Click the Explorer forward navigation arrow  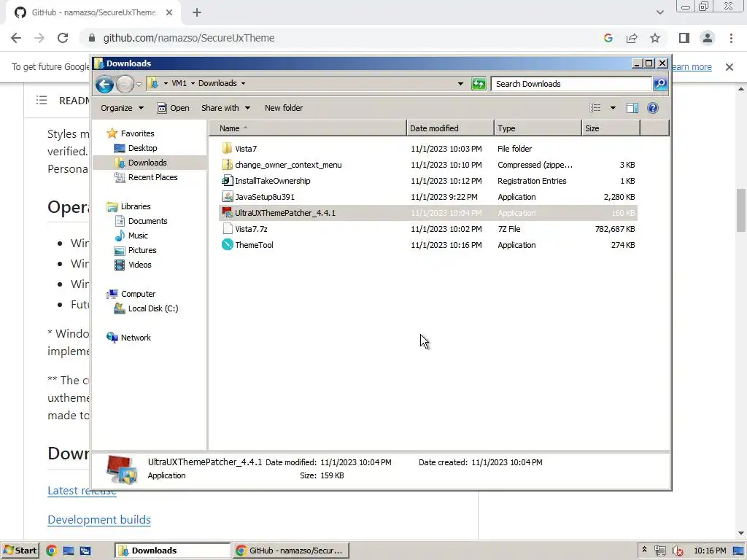pyautogui.click(x=125, y=85)
